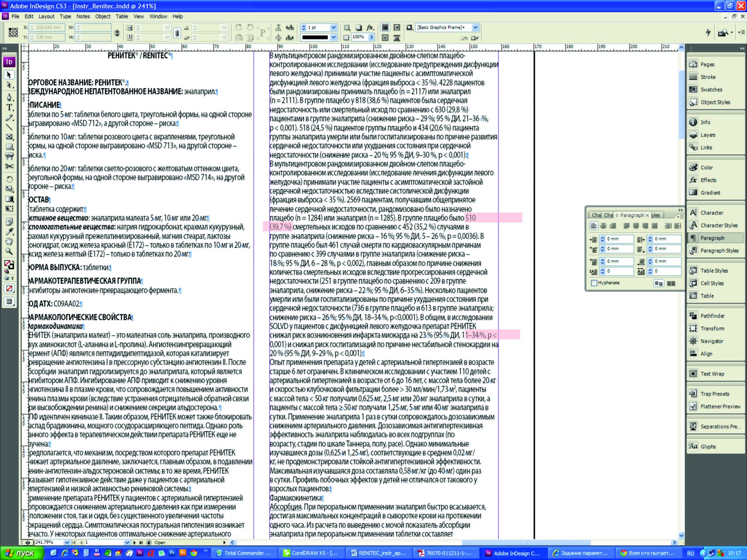Select the Type tool
This screenshot has width=747, height=560.
point(9,107)
